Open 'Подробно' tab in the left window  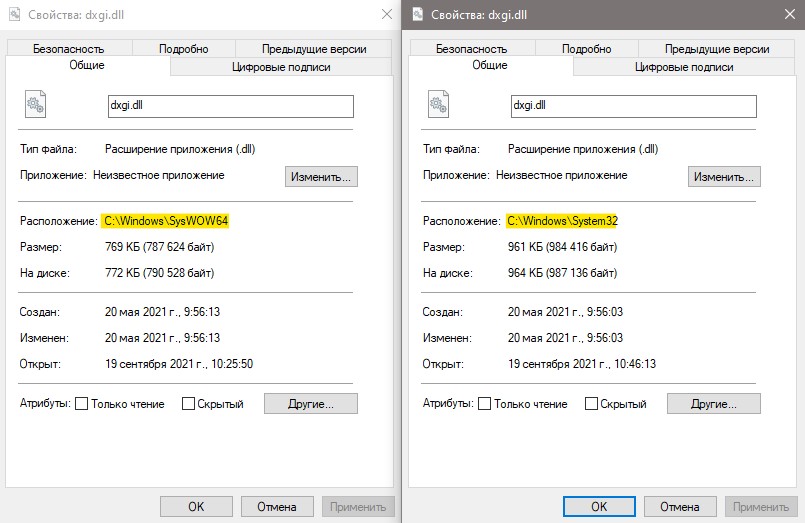coord(184,49)
